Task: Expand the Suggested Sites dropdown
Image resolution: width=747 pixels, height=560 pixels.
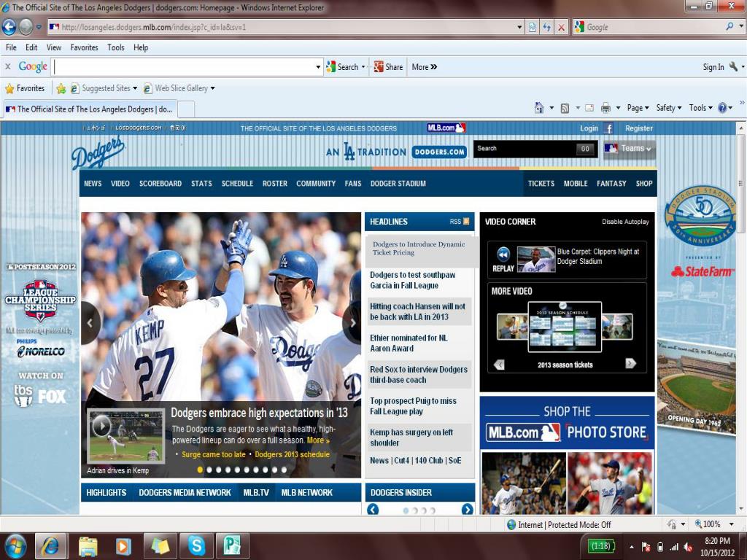Action: click(135, 88)
